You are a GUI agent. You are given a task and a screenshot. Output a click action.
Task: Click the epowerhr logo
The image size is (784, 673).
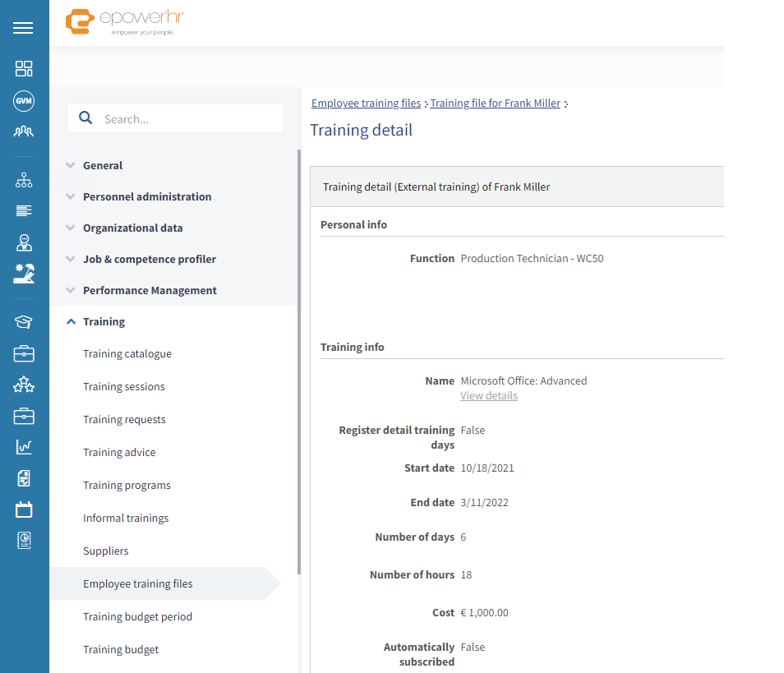[124, 22]
